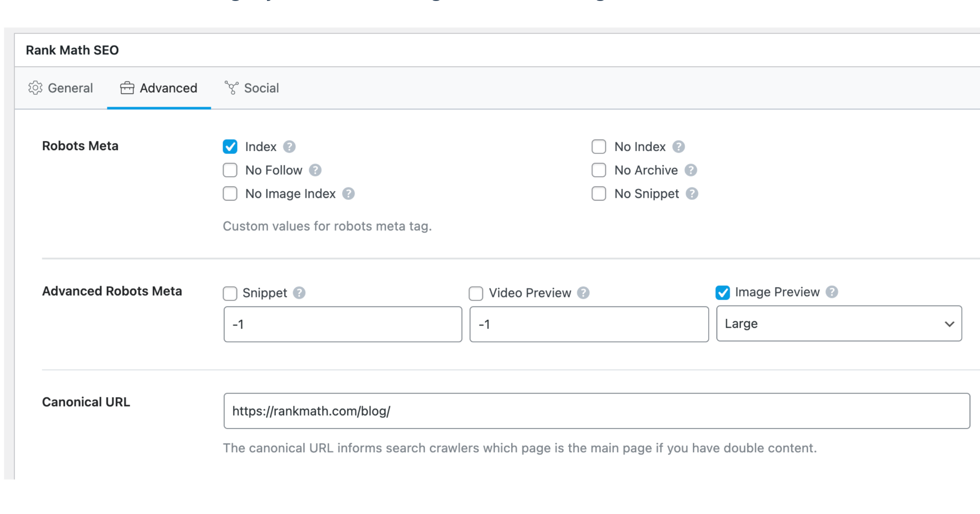Screen dimensions: 980x514
Task: Uncheck the Index checkbox
Action: pos(230,147)
